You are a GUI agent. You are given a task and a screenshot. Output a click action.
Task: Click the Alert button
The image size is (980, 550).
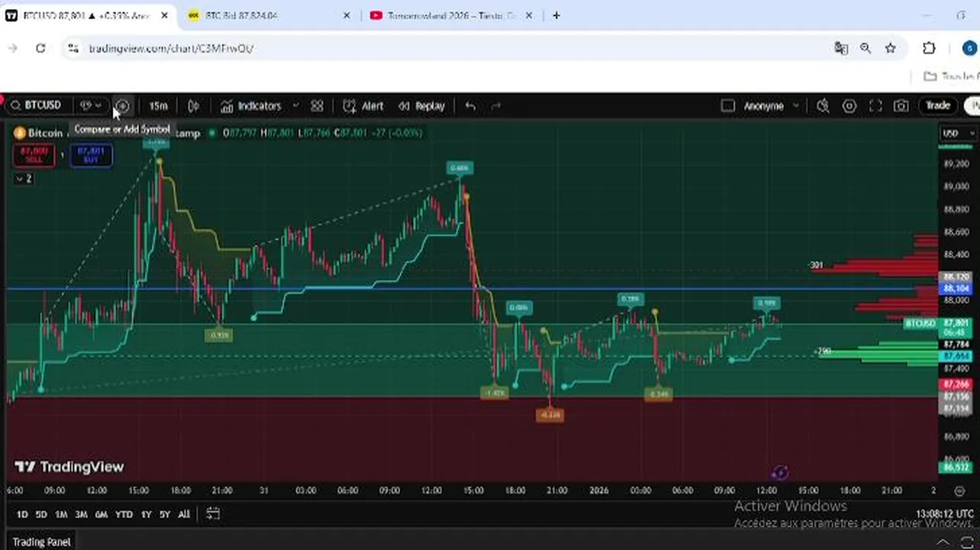[363, 106]
